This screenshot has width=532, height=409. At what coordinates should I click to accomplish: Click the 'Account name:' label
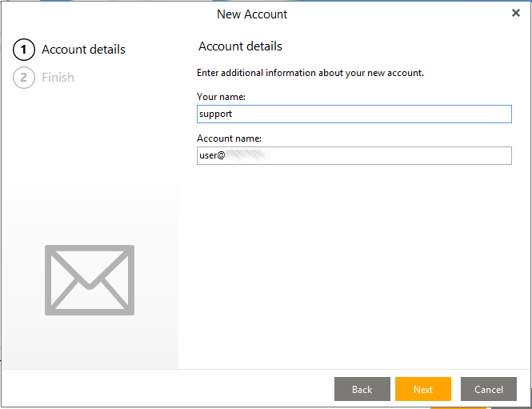coord(229,138)
